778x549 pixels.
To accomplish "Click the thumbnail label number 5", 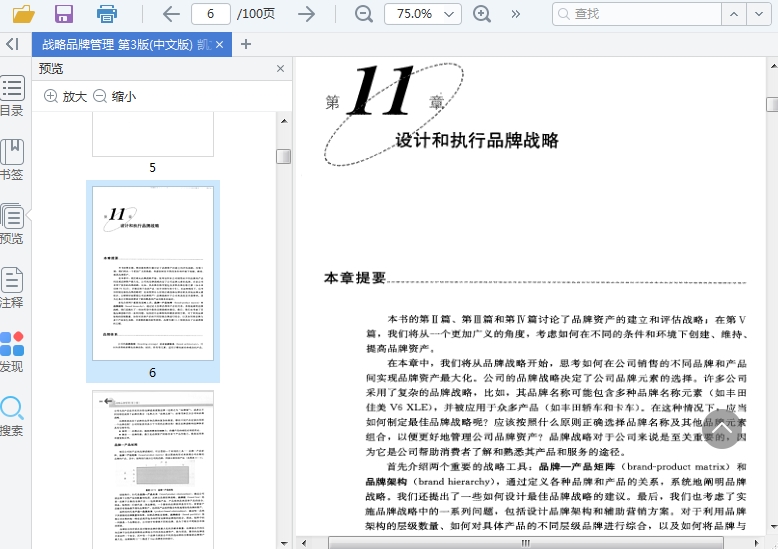I will [152, 168].
